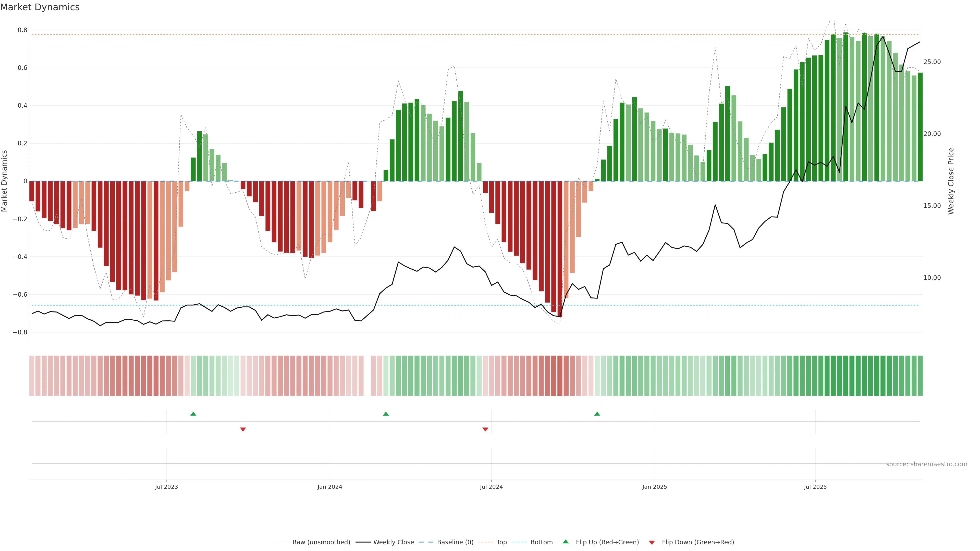Click the red triangle in the legend

(652, 543)
